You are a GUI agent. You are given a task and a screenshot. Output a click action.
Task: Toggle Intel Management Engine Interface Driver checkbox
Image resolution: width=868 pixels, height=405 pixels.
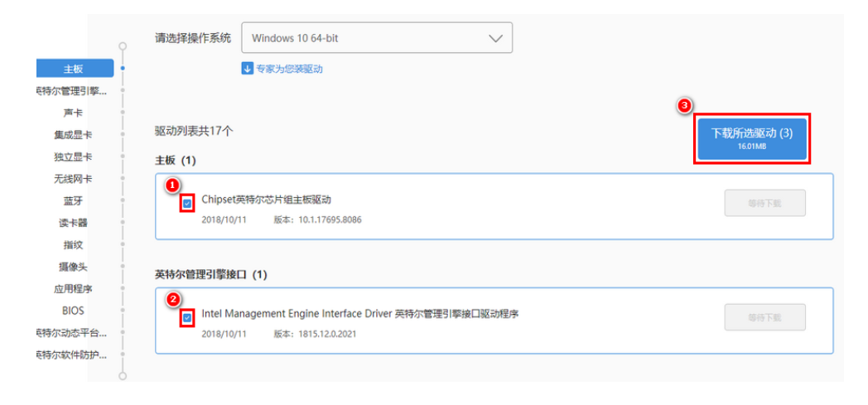click(x=187, y=317)
